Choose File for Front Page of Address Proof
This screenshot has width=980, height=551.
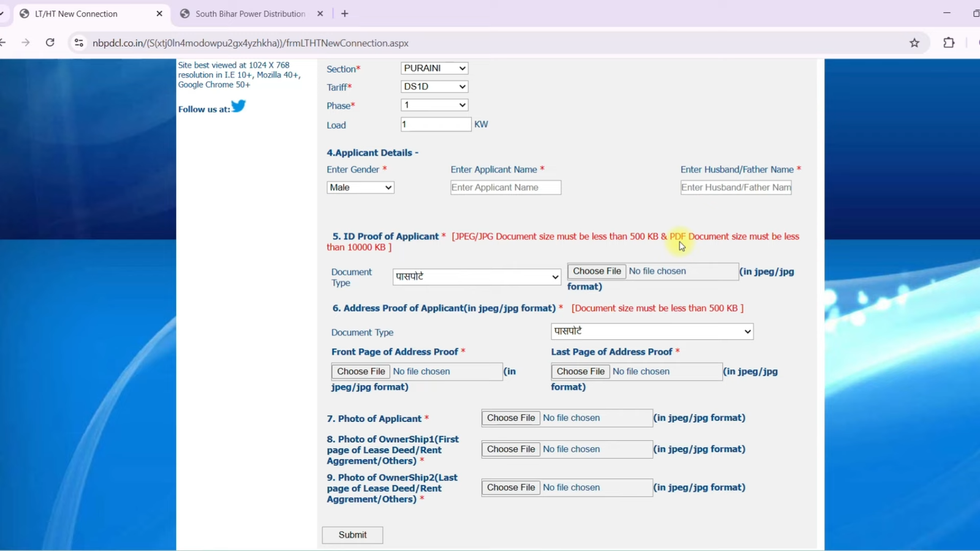pos(361,372)
